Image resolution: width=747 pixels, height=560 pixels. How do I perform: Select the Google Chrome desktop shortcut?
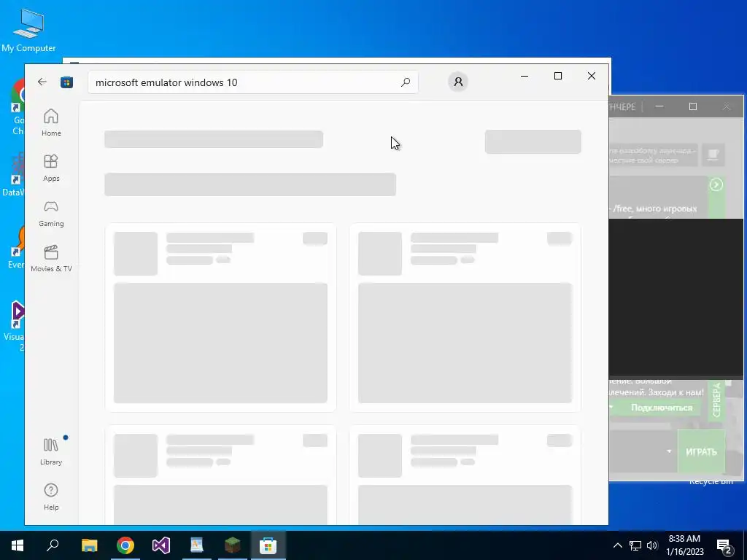pyautogui.click(x=18, y=106)
